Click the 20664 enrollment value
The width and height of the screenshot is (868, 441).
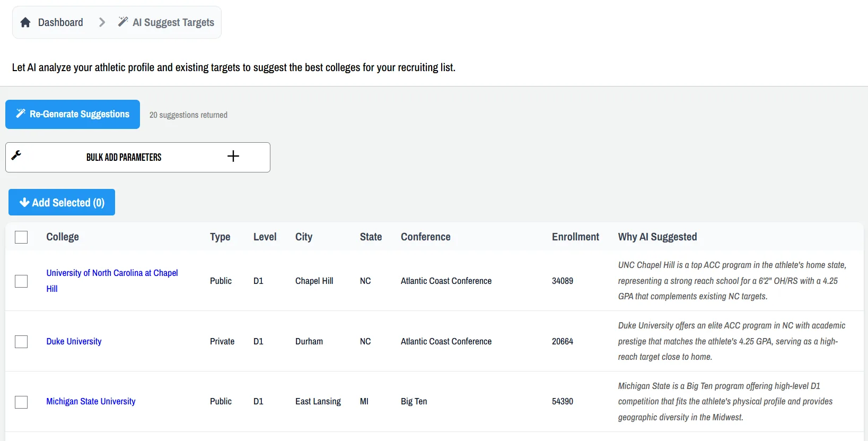tap(563, 341)
